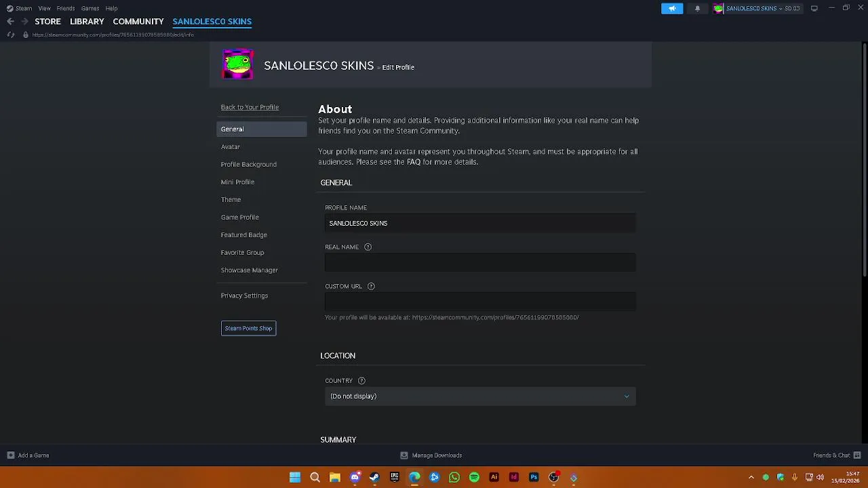Select the Mini Profile section
Image resolution: width=868 pixels, height=488 pixels.
[237, 182]
